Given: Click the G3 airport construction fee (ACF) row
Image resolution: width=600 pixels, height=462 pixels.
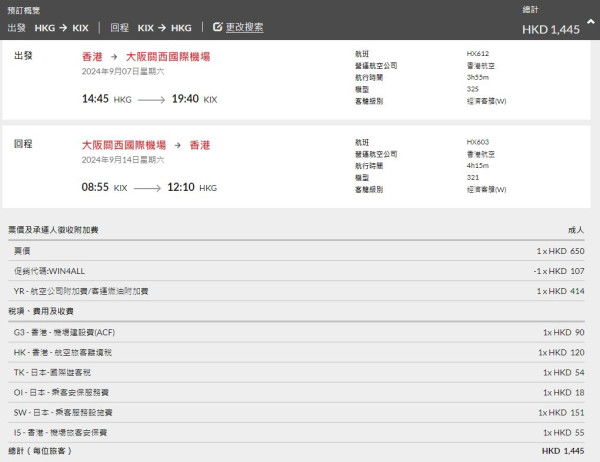Looking at the screenshot, I should point(297,332).
